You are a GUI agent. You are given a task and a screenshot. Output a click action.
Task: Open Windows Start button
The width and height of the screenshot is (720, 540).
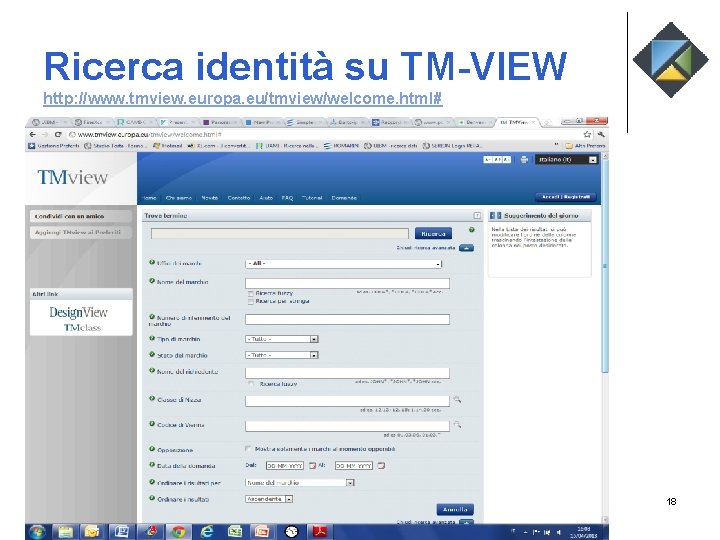click(x=38, y=532)
